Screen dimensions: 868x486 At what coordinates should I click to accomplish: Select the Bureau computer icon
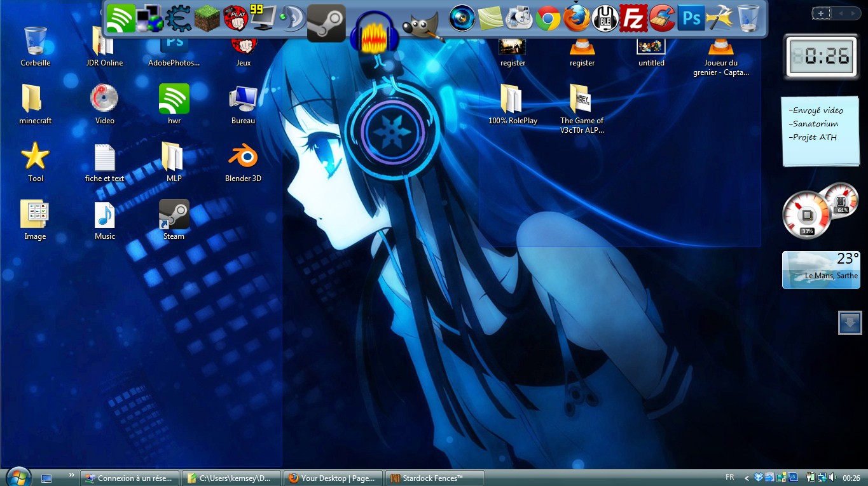[x=243, y=105]
